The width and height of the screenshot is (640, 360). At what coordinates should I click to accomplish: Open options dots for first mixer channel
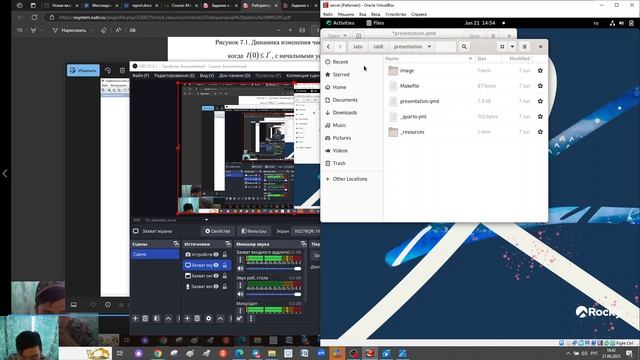(240, 260)
